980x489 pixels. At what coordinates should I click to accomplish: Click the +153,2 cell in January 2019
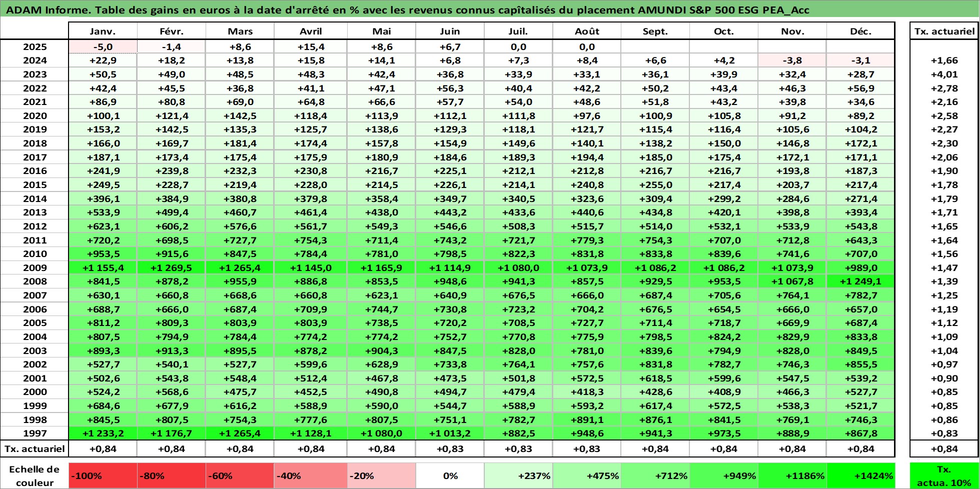[x=103, y=129]
